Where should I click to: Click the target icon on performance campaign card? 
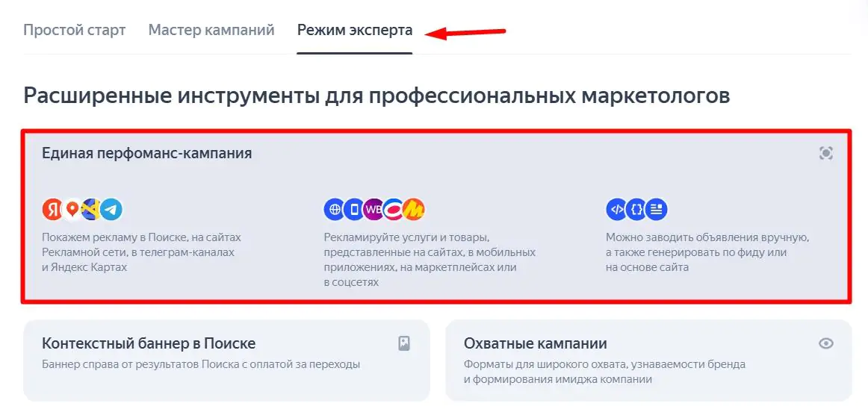coord(826,153)
